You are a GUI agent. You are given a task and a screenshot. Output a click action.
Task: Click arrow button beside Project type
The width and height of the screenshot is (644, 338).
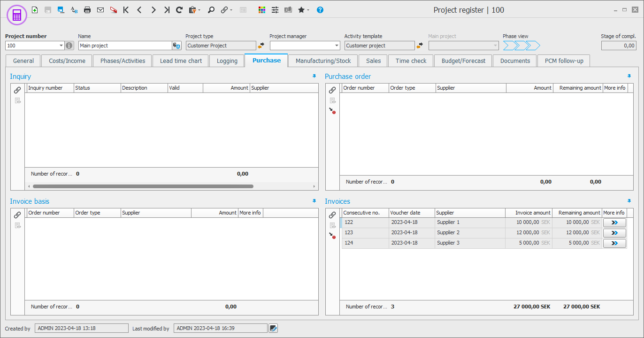click(261, 46)
